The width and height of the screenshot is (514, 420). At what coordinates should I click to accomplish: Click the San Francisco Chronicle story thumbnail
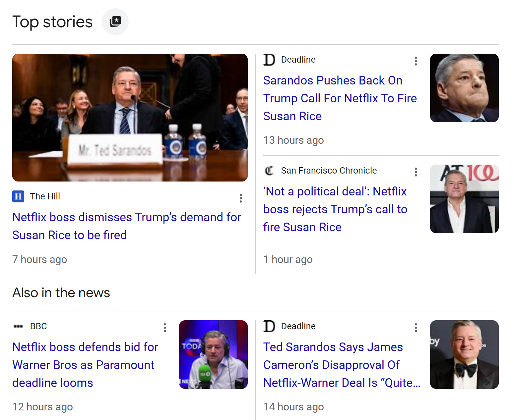[x=464, y=199]
